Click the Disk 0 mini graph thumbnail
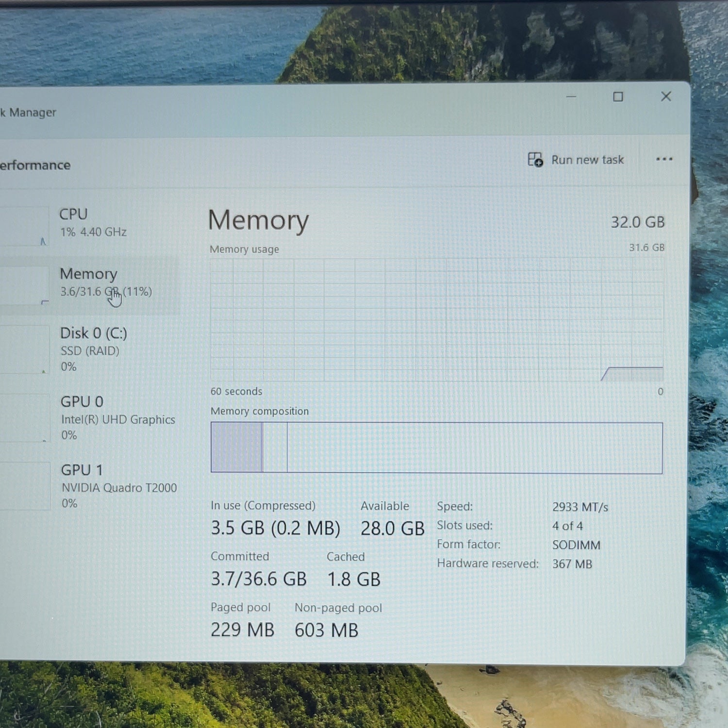 (24, 349)
